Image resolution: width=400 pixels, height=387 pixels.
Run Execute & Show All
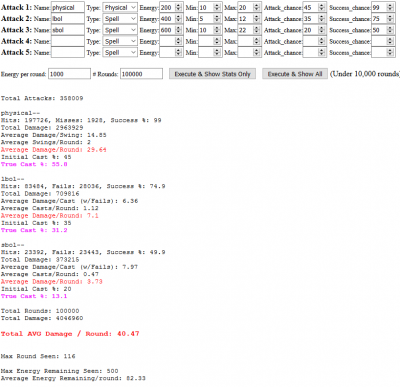[x=295, y=74]
